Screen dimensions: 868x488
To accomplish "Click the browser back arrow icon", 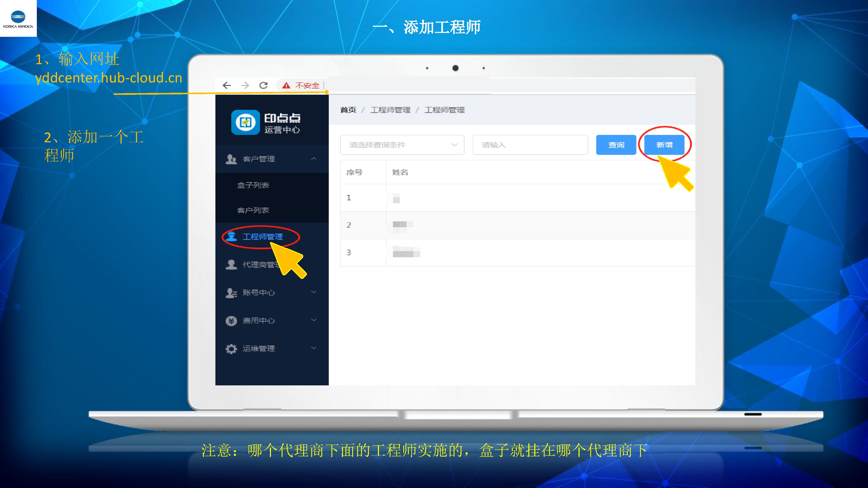I will [x=227, y=86].
